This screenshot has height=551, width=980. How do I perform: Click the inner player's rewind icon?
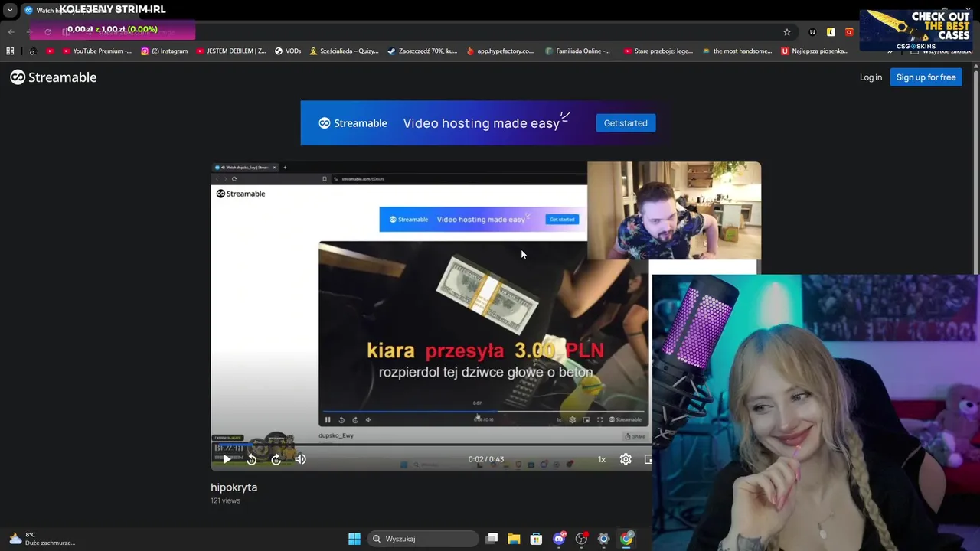(341, 419)
